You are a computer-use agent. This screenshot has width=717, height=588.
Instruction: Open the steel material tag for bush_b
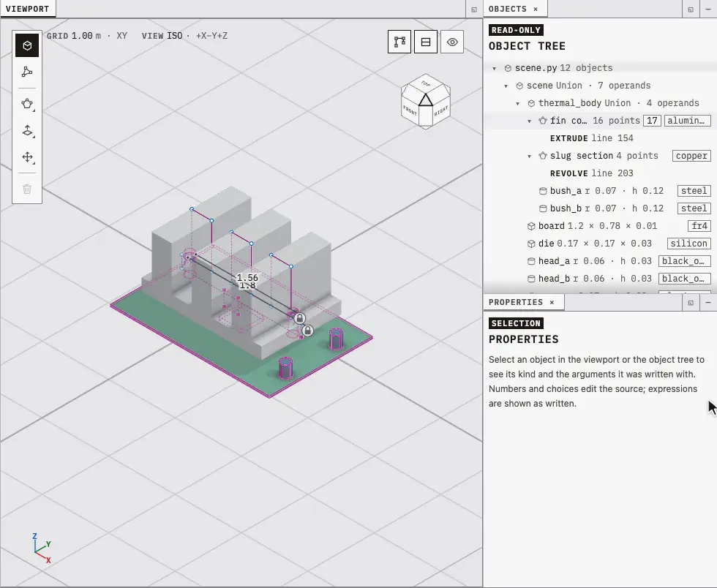[x=694, y=208]
